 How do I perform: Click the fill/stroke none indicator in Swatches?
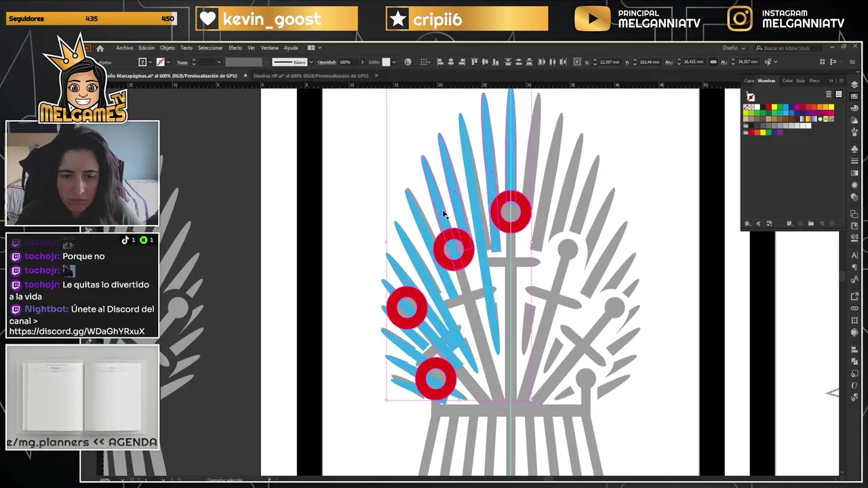click(x=751, y=96)
